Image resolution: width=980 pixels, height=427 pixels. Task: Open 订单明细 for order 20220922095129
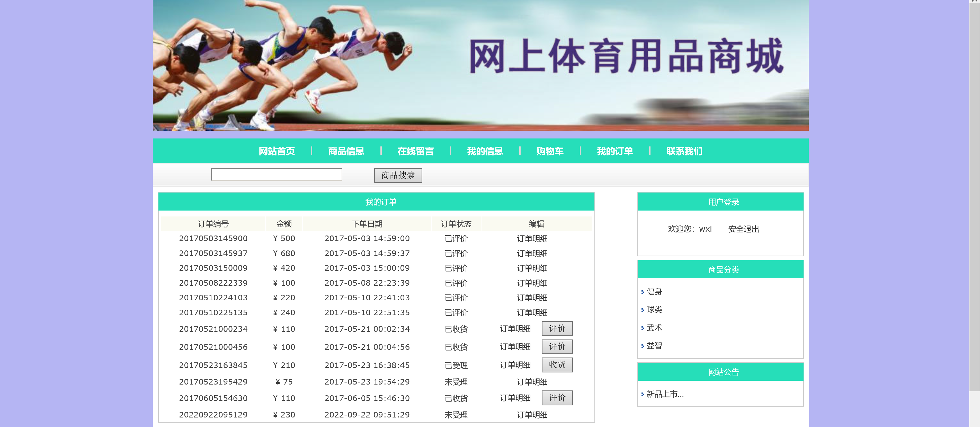(532, 415)
